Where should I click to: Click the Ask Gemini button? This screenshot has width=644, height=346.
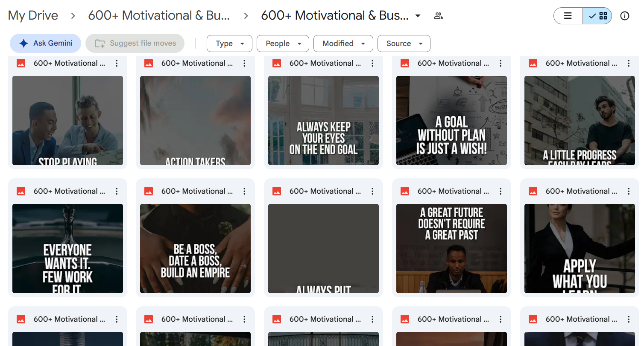(x=45, y=43)
